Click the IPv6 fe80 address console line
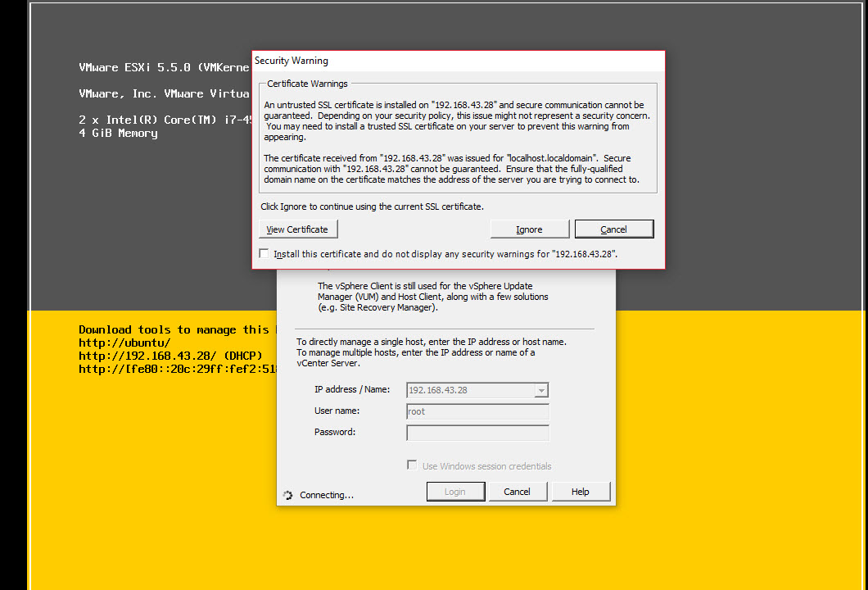The width and height of the screenshot is (868, 590). point(178,369)
